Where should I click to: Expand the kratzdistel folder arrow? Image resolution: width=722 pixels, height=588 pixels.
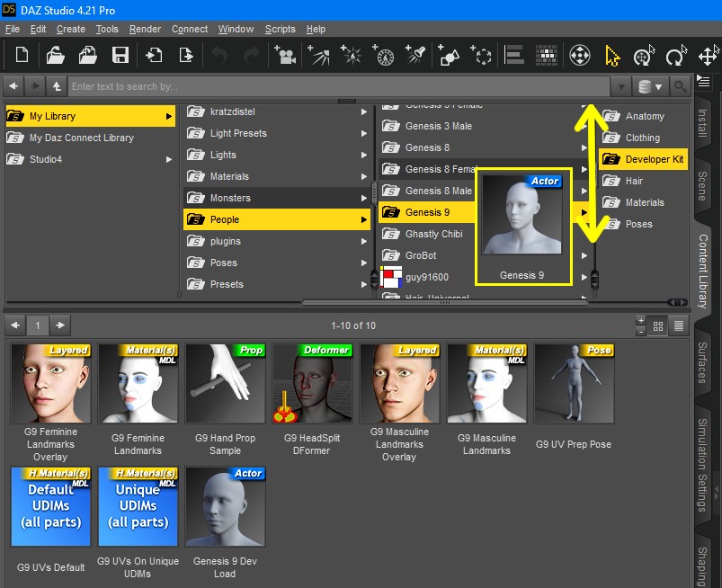click(x=364, y=111)
